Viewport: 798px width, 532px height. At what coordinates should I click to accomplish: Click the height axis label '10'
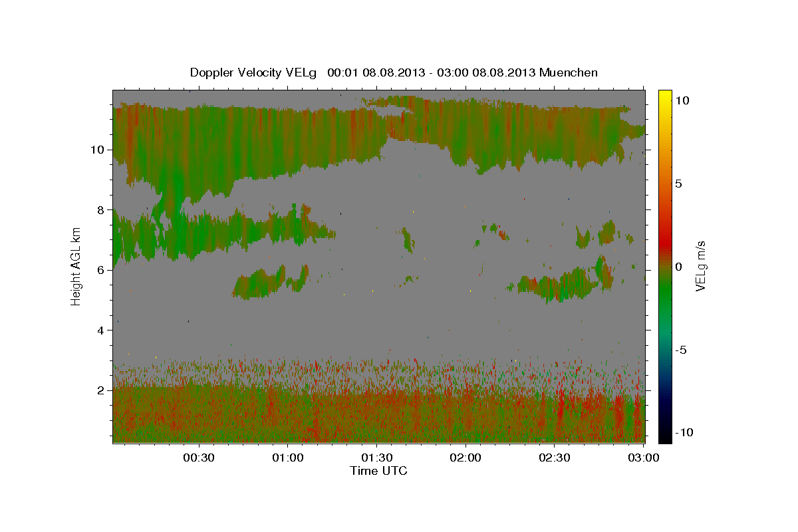[x=97, y=150]
